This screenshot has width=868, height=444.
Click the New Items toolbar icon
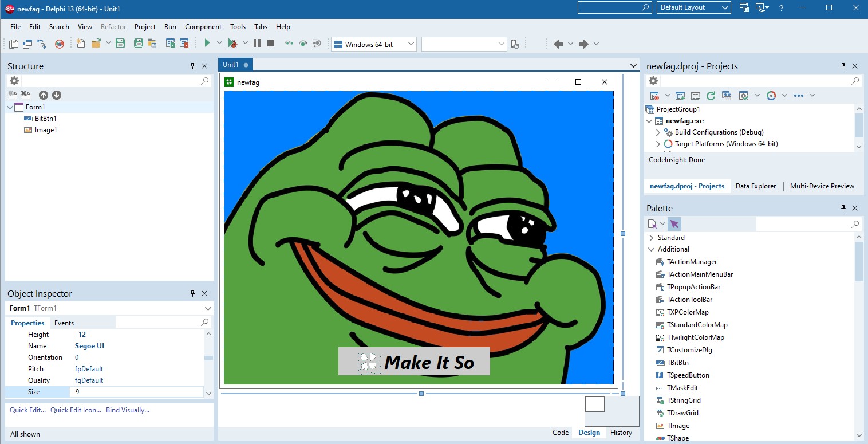[81, 43]
